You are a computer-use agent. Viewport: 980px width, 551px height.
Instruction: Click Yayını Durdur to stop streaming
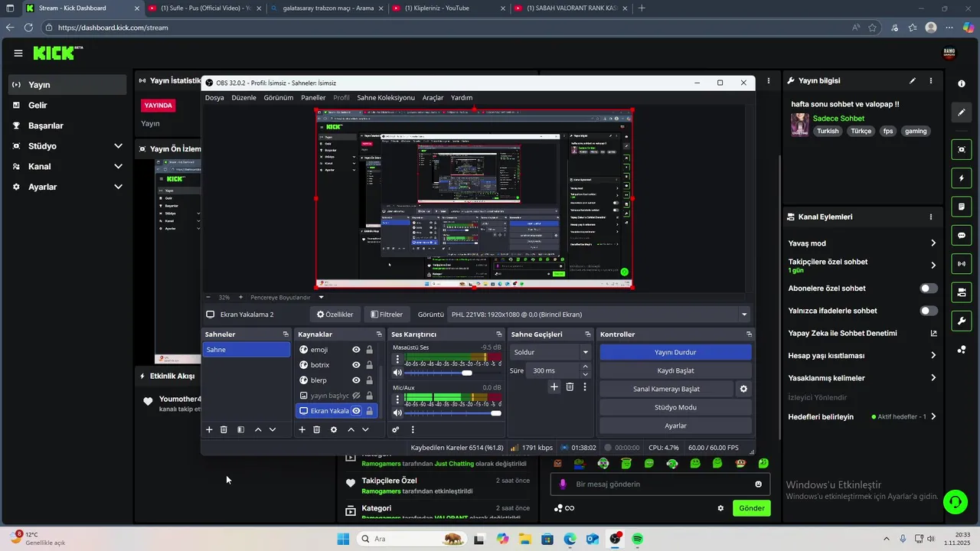[x=675, y=352]
